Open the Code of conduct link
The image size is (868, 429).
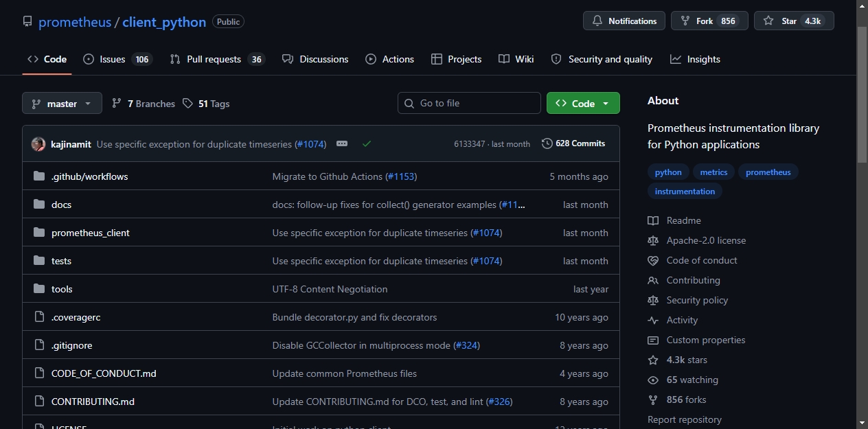pyautogui.click(x=692, y=260)
